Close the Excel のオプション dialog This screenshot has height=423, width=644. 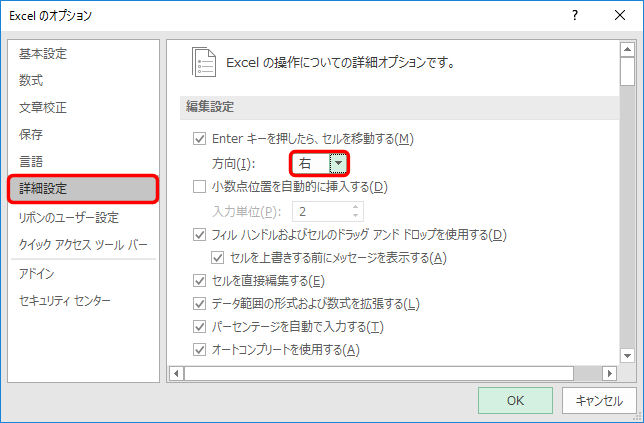coord(620,16)
